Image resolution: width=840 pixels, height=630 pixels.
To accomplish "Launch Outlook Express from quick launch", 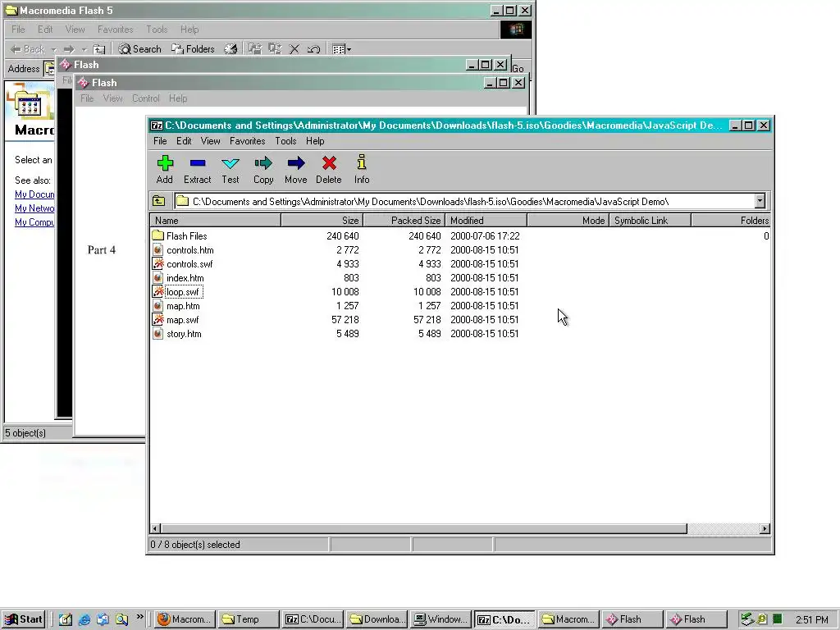I will pos(103,619).
